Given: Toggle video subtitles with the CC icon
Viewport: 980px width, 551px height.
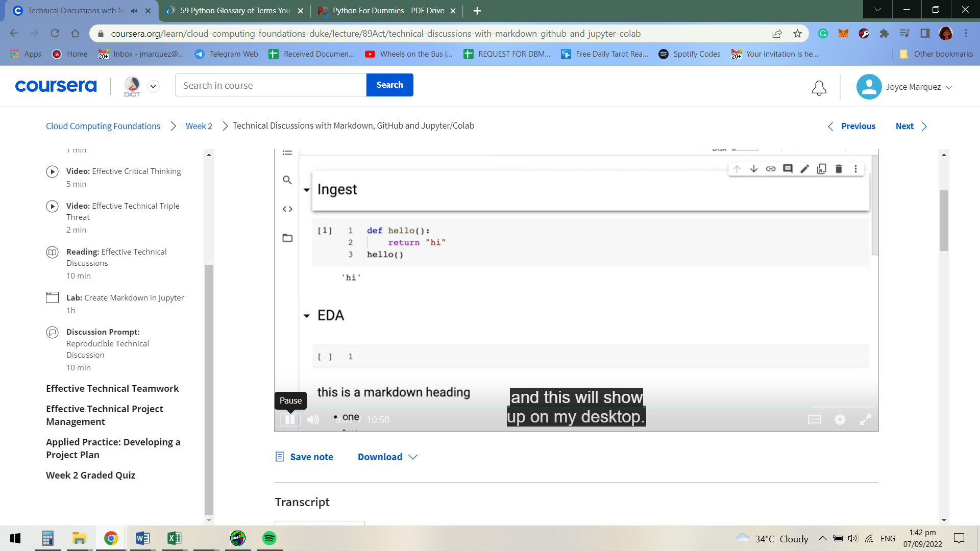Looking at the screenshot, I should pos(814,419).
